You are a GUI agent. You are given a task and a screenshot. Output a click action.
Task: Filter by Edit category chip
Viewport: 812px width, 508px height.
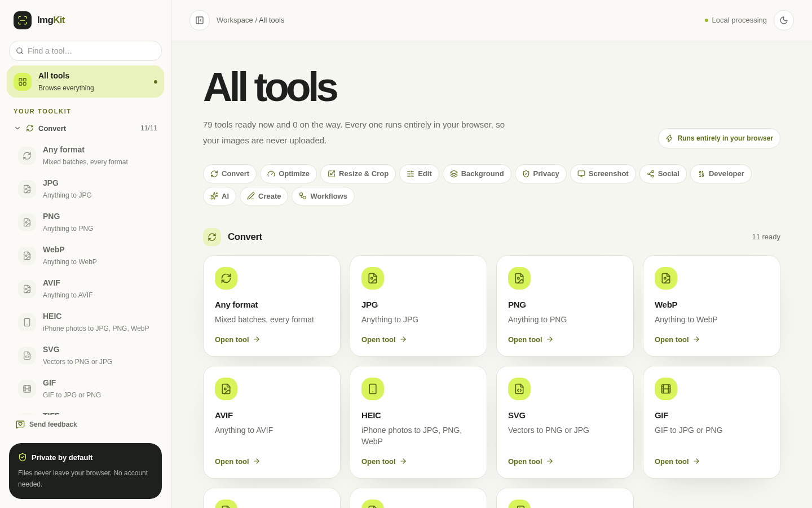(419, 174)
